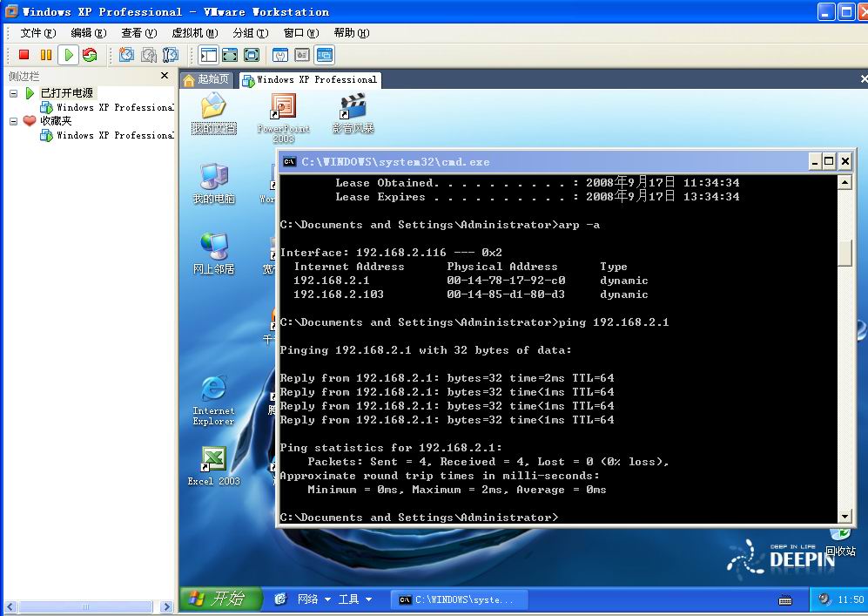This screenshot has width=868, height=616.
Task: Click the arp -a command text line
Action: click(x=440, y=225)
